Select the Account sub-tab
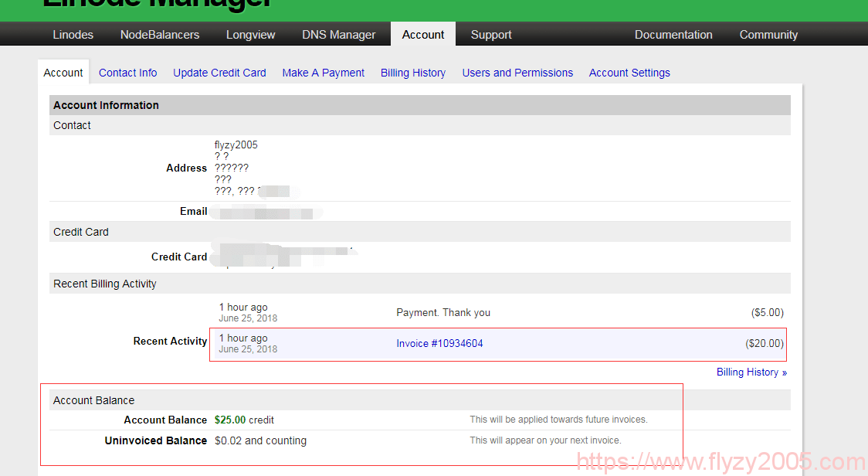Screen dimensions: 868x476 (x=63, y=73)
